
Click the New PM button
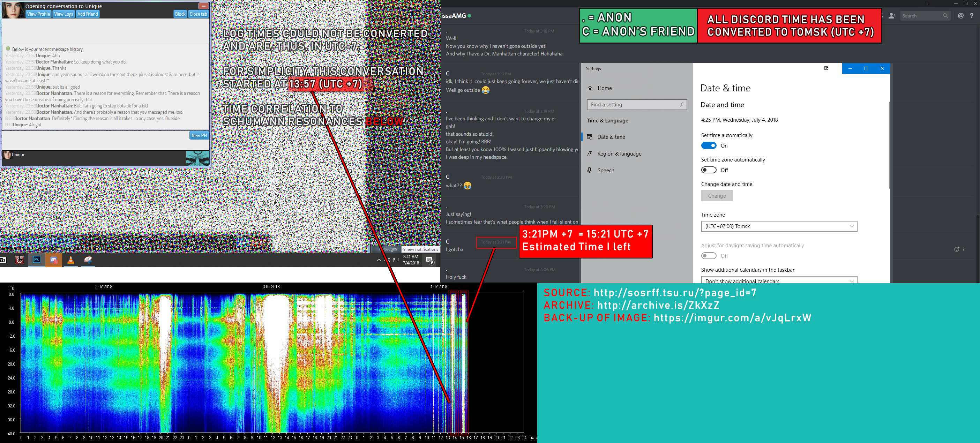coord(199,135)
